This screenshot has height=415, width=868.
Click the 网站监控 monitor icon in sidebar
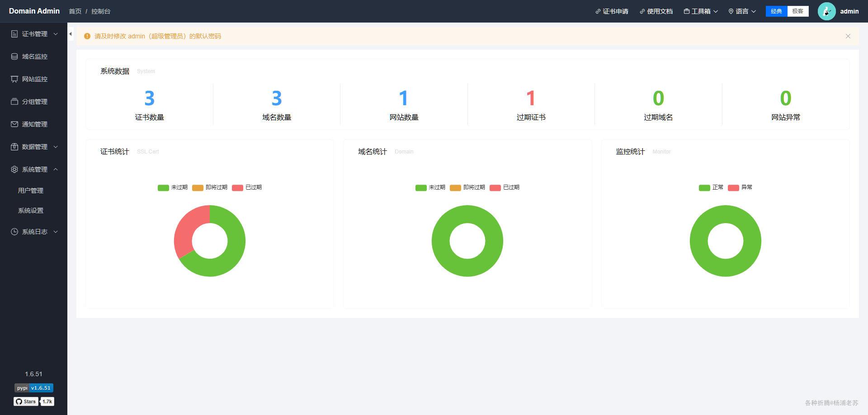pyautogui.click(x=14, y=79)
